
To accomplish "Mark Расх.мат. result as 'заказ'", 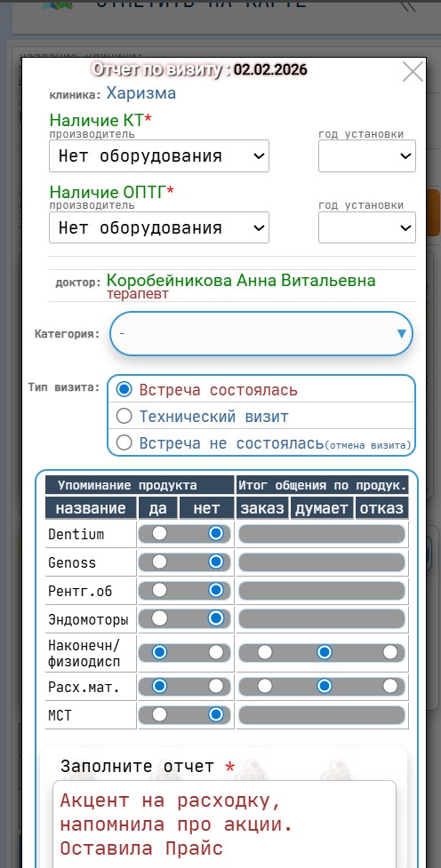I will 264,687.
